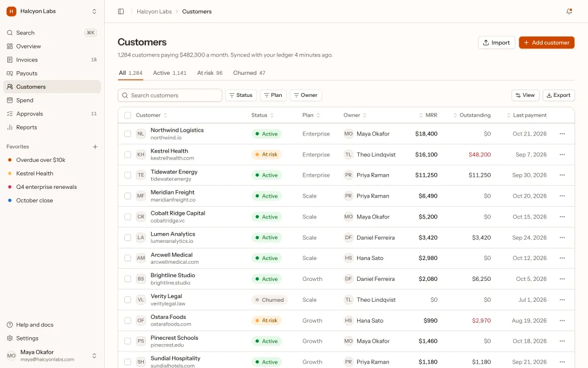Open row actions menu for Lumen Analytics
This screenshot has height=368, width=588.
(x=562, y=237)
